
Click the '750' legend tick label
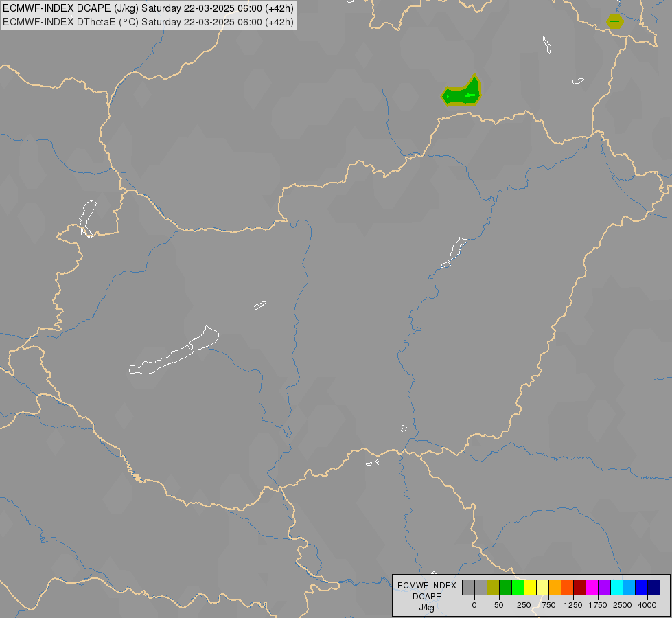pos(548,605)
